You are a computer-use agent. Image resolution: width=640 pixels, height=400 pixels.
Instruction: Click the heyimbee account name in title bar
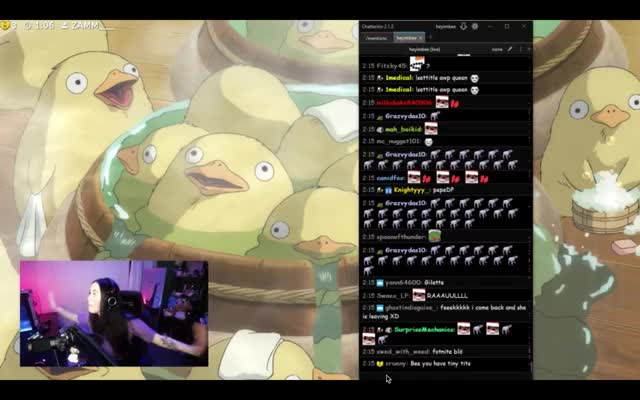click(445, 27)
